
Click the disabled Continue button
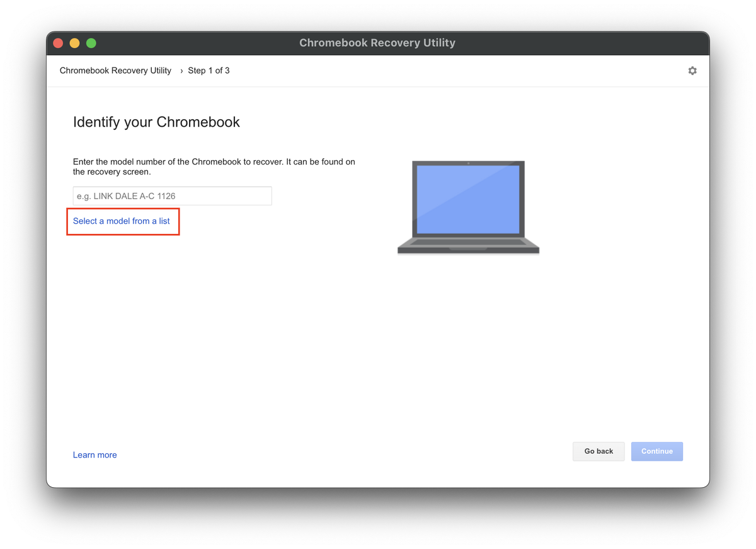coord(656,451)
